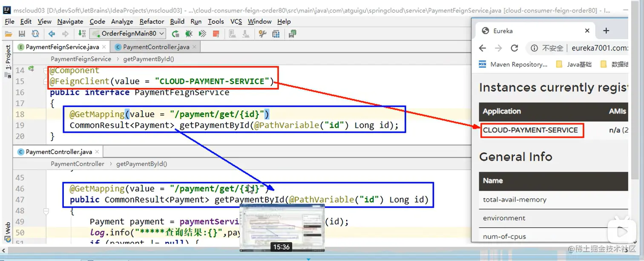Click line number 46 in the gutter
The width and height of the screenshot is (644, 261).
(x=20, y=189)
